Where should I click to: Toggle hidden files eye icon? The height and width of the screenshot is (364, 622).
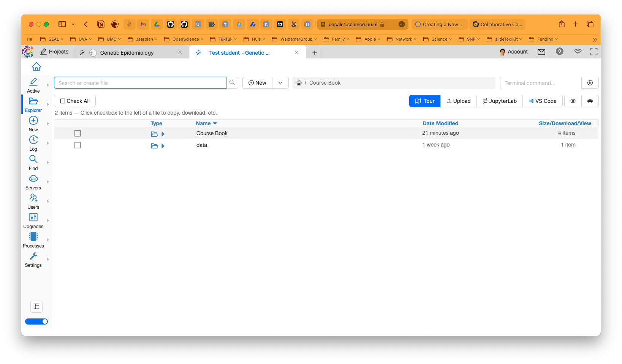pos(573,101)
